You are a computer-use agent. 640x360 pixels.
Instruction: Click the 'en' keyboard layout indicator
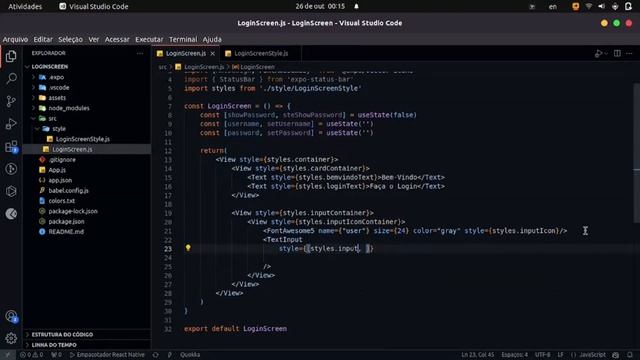click(553, 7)
